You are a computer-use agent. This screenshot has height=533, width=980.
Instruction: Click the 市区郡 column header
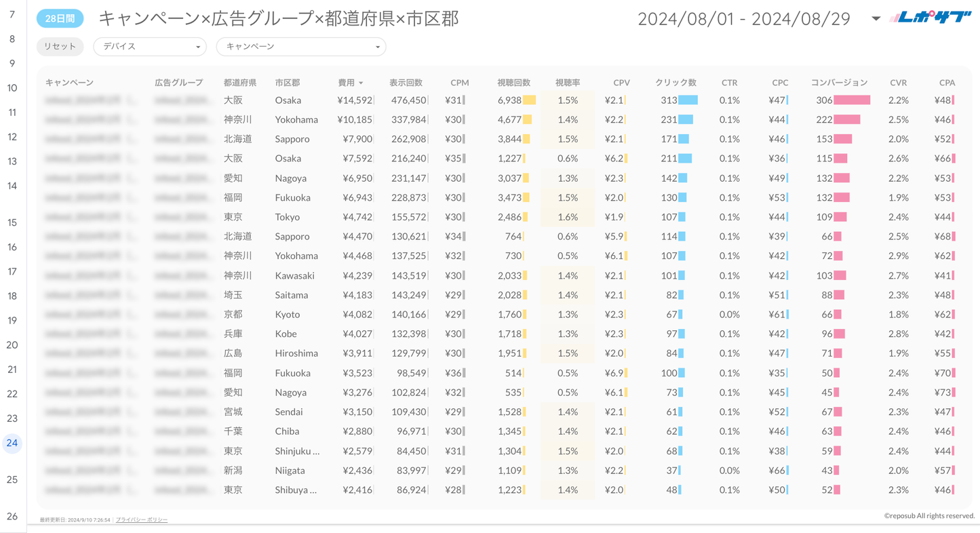pos(288,83)
